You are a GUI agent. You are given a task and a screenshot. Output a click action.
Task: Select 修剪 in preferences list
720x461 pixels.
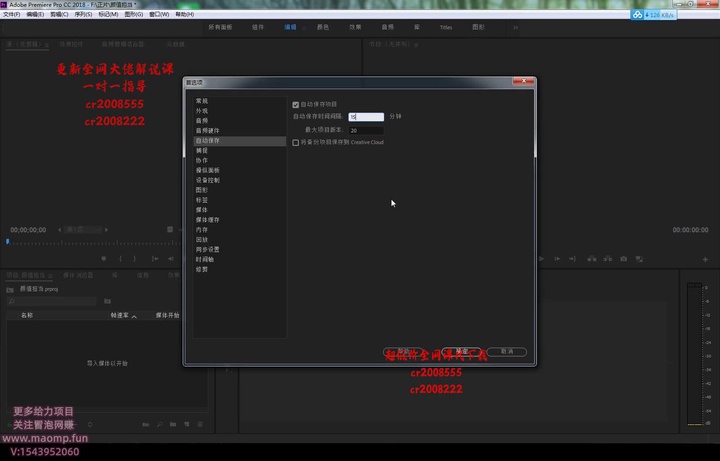click(202, 270)
